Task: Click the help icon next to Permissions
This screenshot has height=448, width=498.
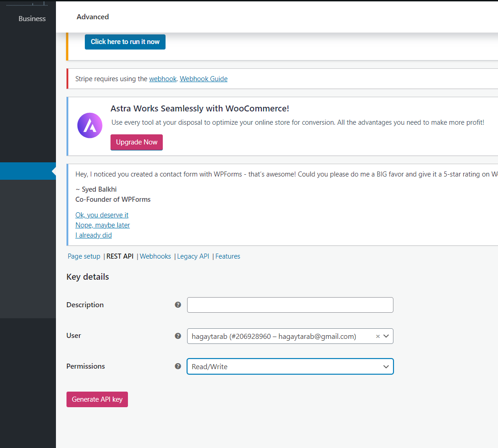Action: [178, 366]
